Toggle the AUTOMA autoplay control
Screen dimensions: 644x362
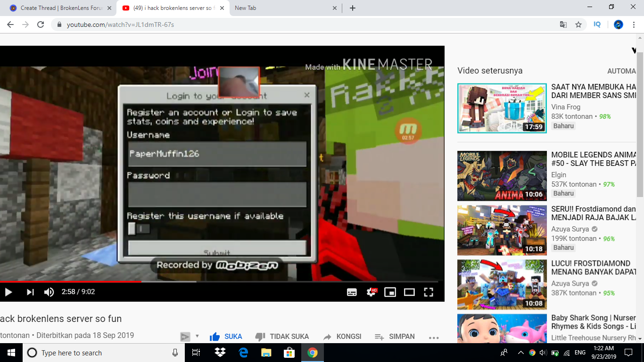621,71
